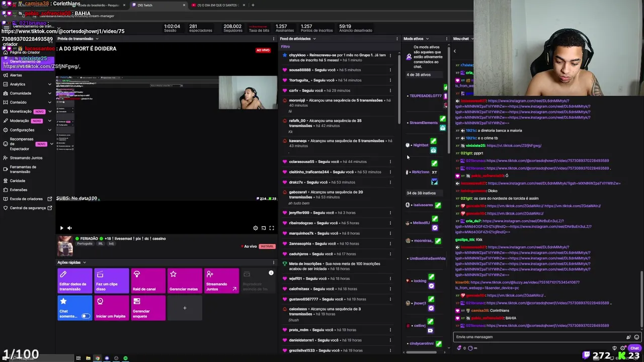Click Filtro in activity feed

coord(285,46)
